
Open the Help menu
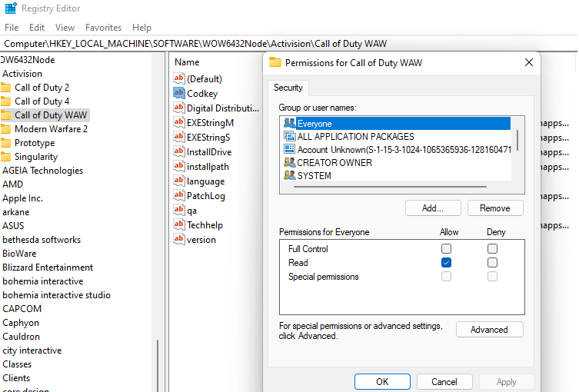pos(141,28)
